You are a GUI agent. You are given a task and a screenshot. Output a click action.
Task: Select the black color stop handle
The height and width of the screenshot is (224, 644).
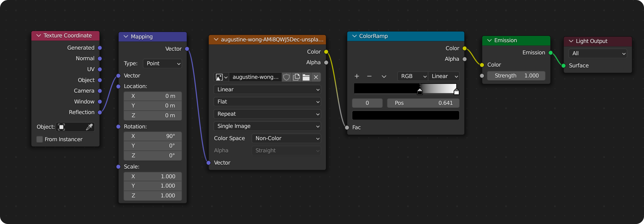420,92
